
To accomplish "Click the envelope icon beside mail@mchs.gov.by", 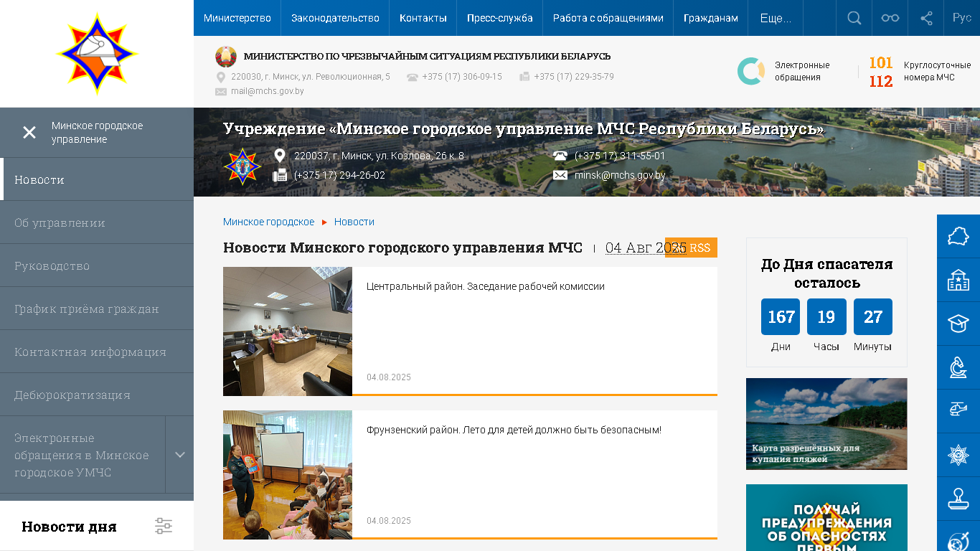I will [221, 91].
